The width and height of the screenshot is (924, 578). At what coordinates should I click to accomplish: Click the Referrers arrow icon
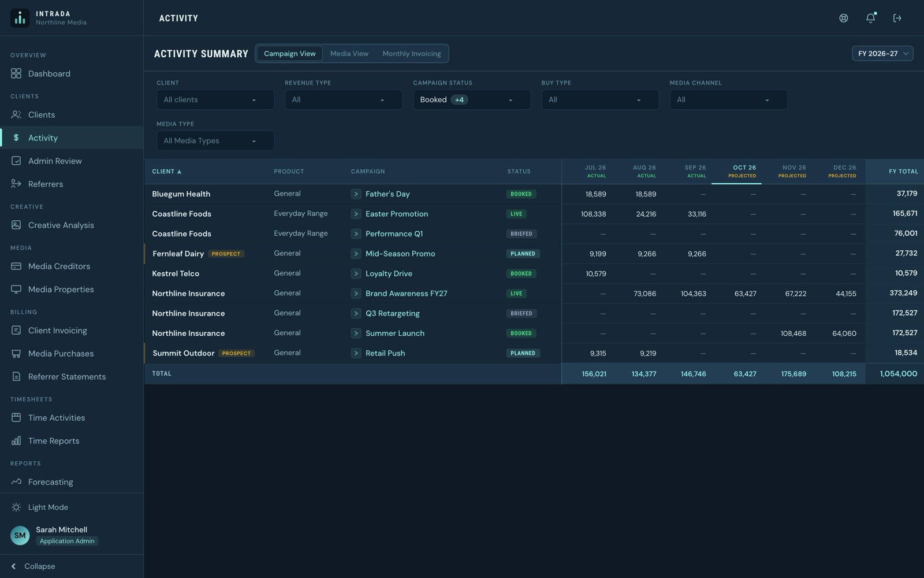pos(16,184)
